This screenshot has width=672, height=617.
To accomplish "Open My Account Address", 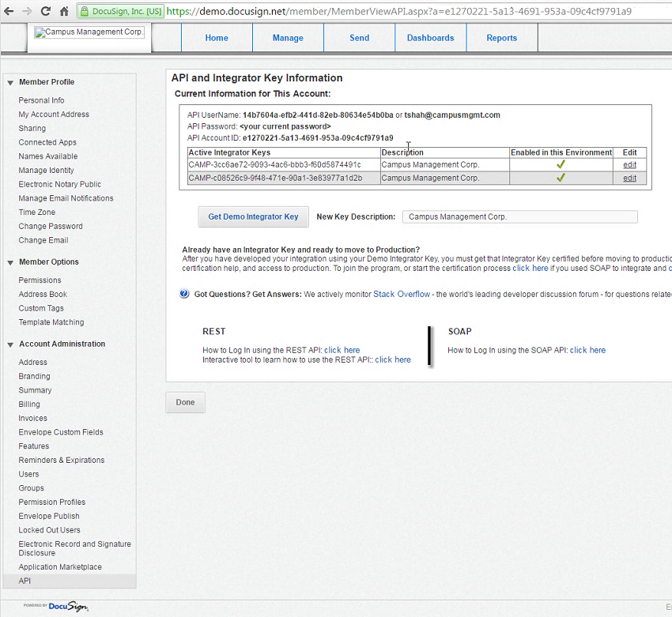I will point(54,115).
